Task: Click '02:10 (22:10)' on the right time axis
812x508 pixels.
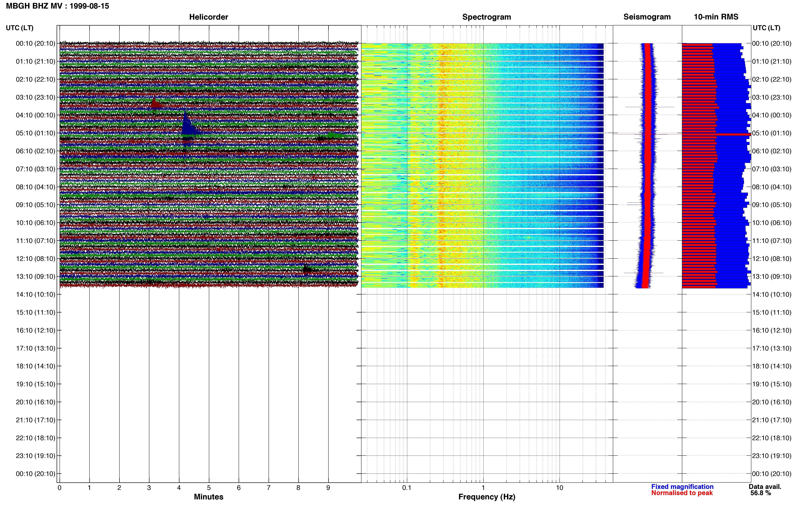Action: tap(772, 79)
